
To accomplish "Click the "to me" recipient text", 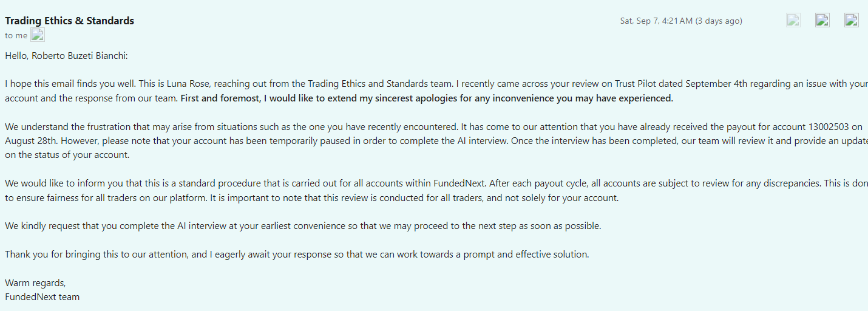I will 16,35.
